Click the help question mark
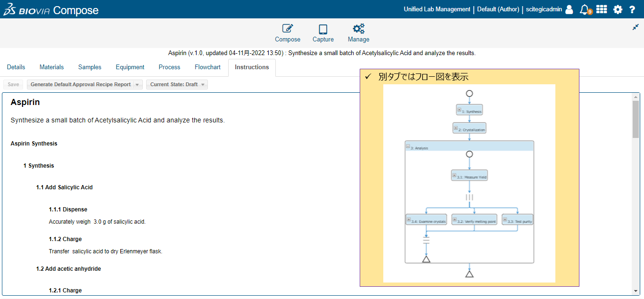644x299 pixels. point(632,9)
